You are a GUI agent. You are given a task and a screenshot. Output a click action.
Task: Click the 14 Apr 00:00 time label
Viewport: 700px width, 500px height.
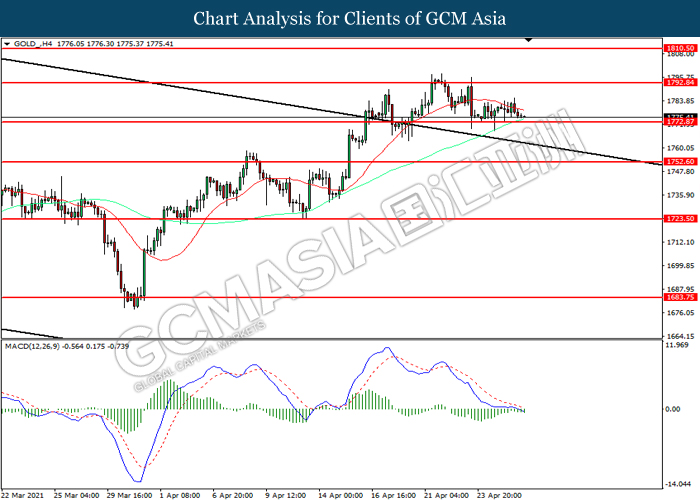coord(340,495)
